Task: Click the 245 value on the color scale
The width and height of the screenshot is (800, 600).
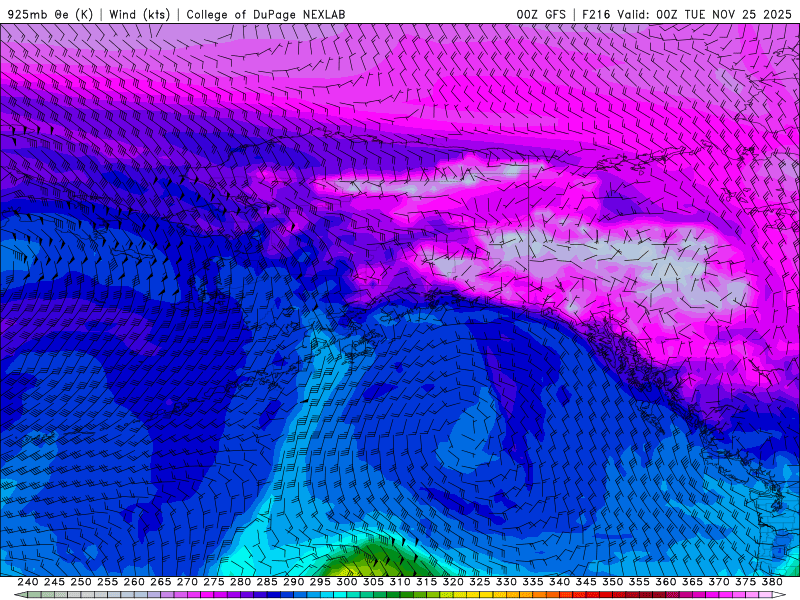Action: tap(54, 582)
